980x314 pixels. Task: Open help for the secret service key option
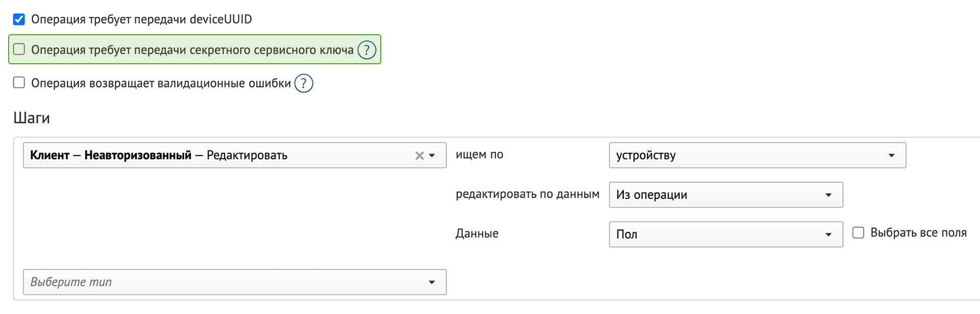(x=366, y=50)
